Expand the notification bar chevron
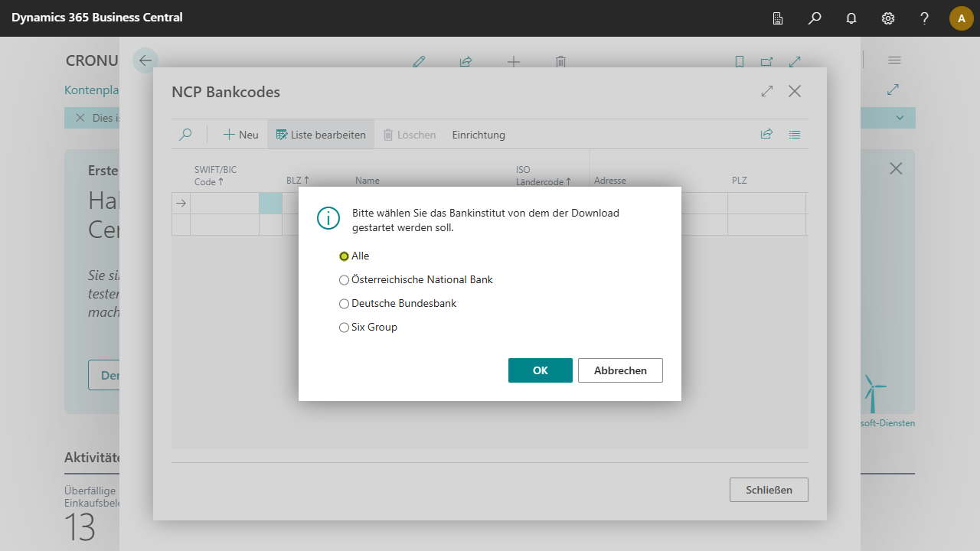Image resolution: width=980 pixels, height=551 pixels. click(x=900, y=118)
